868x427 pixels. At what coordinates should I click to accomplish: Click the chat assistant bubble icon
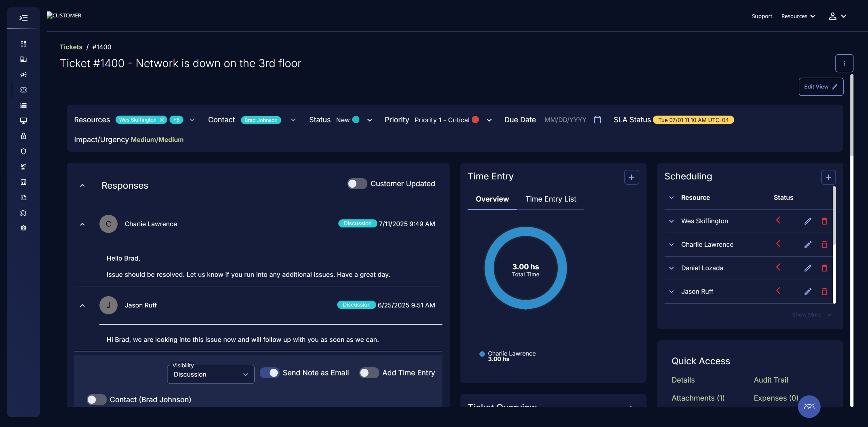pos(809,406)
